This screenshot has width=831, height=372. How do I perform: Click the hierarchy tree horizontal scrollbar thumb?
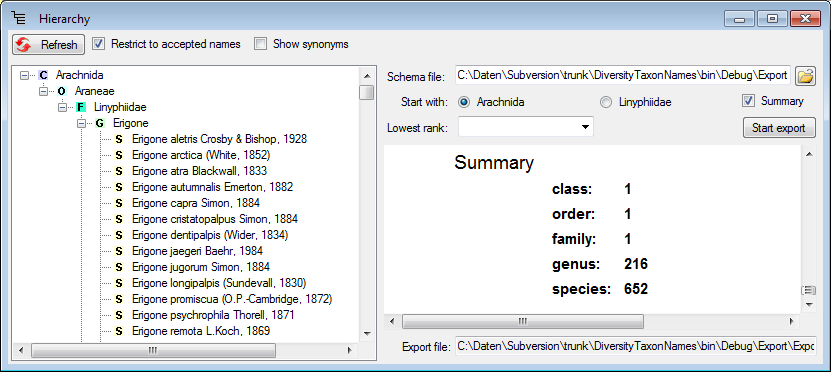[153, 350]
